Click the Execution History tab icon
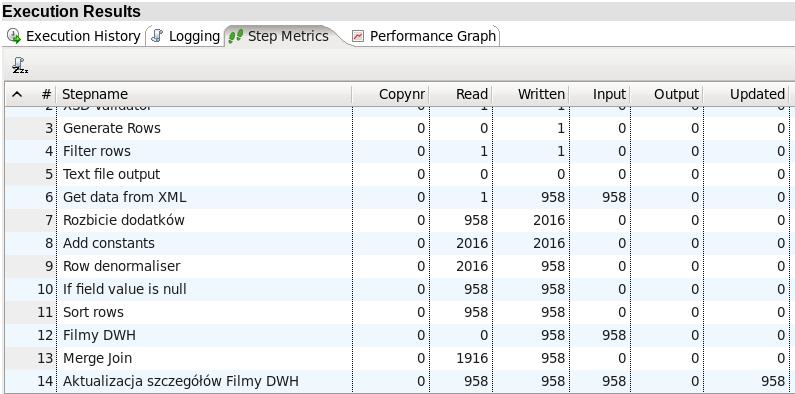The width and height of the screenshot is (795, 394). point(14,36)
